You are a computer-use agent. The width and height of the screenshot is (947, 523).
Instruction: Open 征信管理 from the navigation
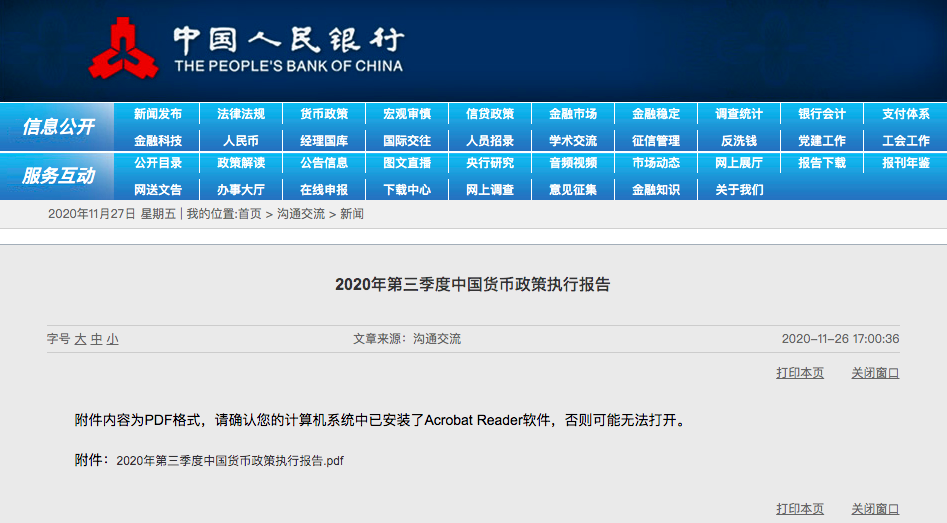point(656,141)
